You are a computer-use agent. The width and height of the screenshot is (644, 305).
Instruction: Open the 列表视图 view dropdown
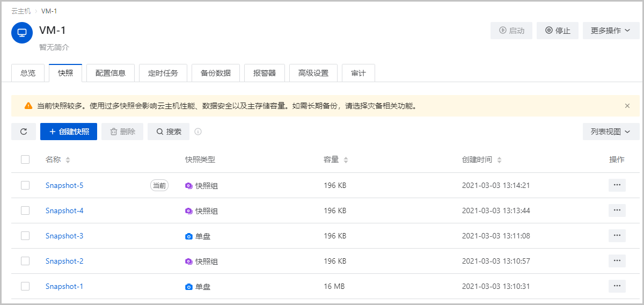610,132
